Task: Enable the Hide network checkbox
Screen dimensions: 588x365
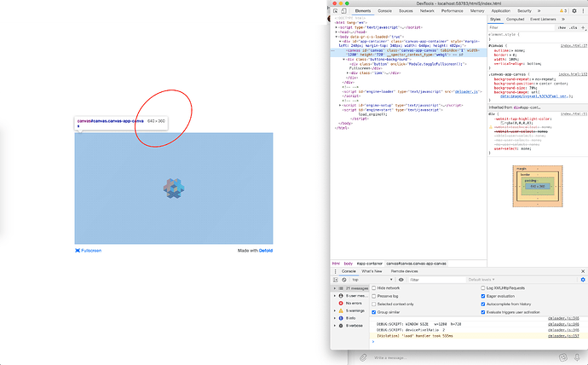Action: point(374,288)
